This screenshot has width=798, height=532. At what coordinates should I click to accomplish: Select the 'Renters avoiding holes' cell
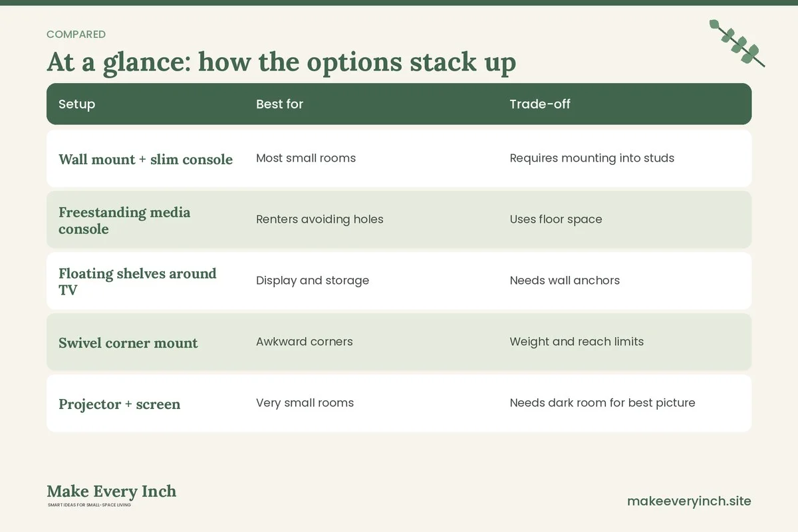pos(320,219)
